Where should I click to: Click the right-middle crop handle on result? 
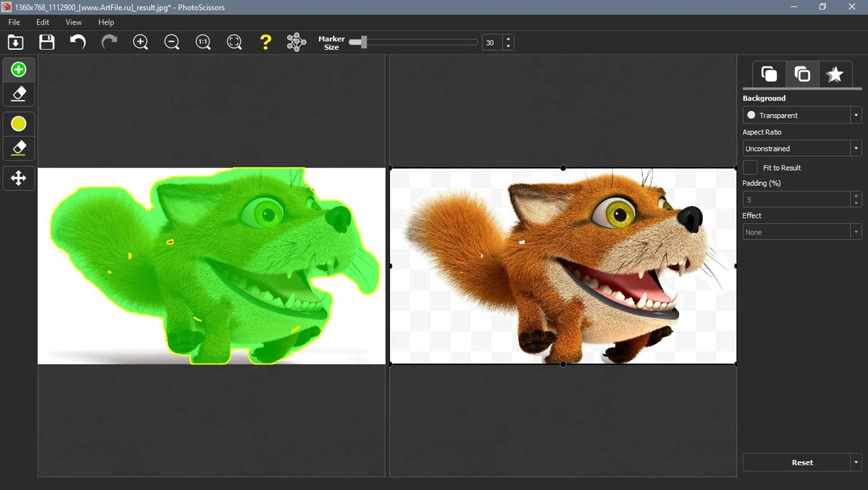coord(736,266)
